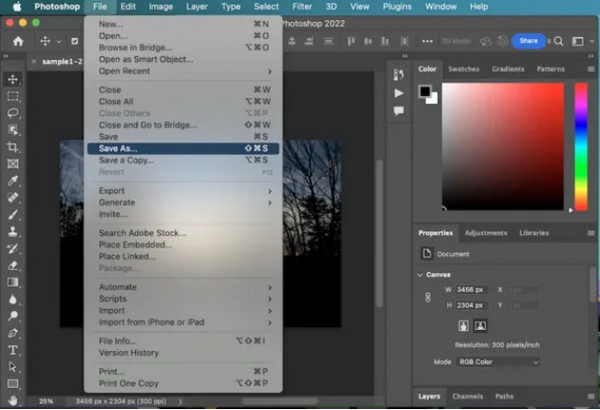
Task: Click the Home icon in options bar
Action: point(17,41)
